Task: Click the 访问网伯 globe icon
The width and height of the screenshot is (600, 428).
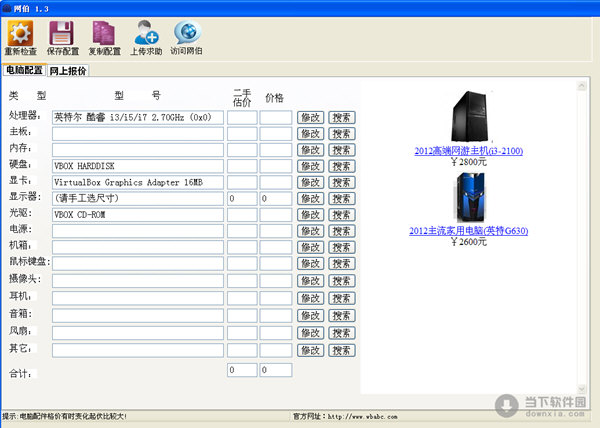Action: tap(187, 33)
